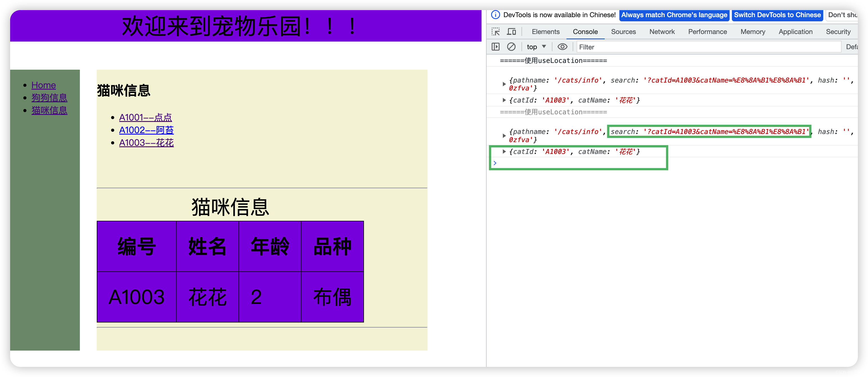Open the A1003——花花 cat link
The image size is (868, 377).
click(146, 143)
